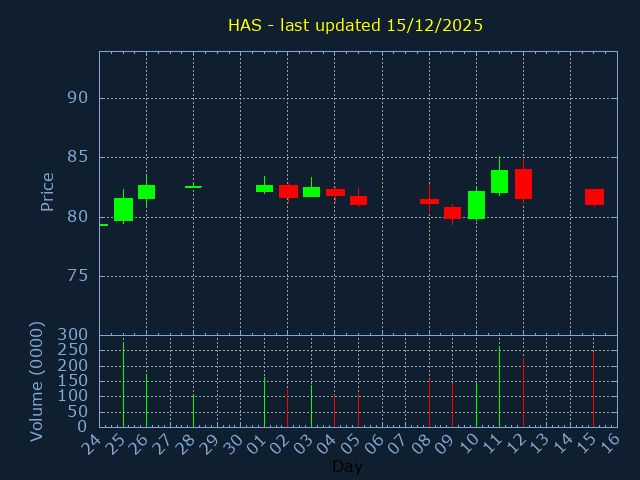Select the tall green candlestick on day 10

476,205
